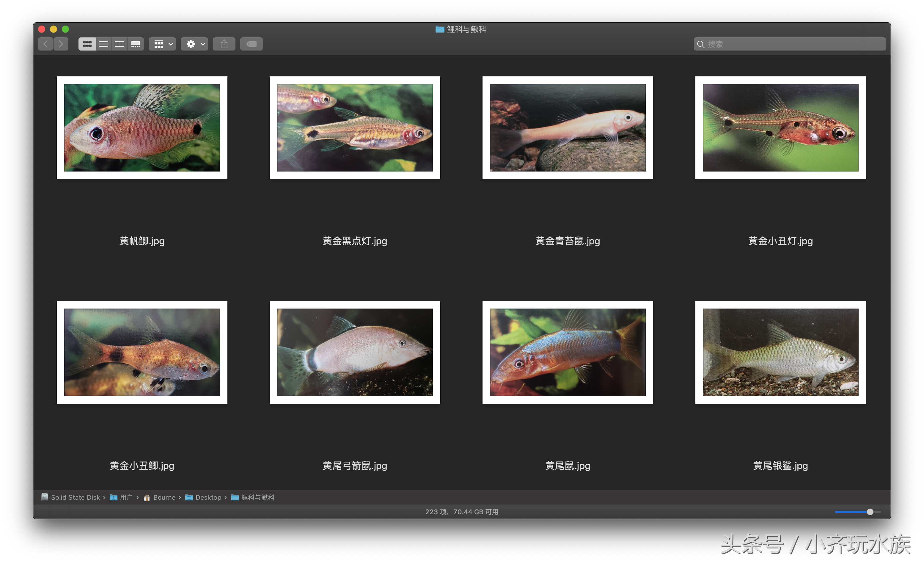Click the file name 黄尾鼠.jpg
Screen dimensions: 924x563
[x=568, y=466]
